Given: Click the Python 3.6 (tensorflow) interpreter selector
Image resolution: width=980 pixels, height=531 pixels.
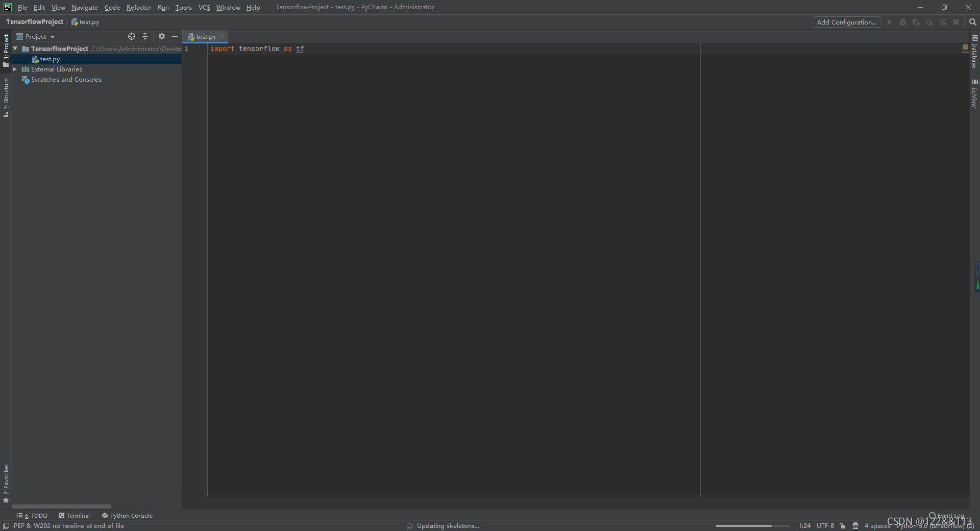Looking at the screenshot, I should point(935,526).
